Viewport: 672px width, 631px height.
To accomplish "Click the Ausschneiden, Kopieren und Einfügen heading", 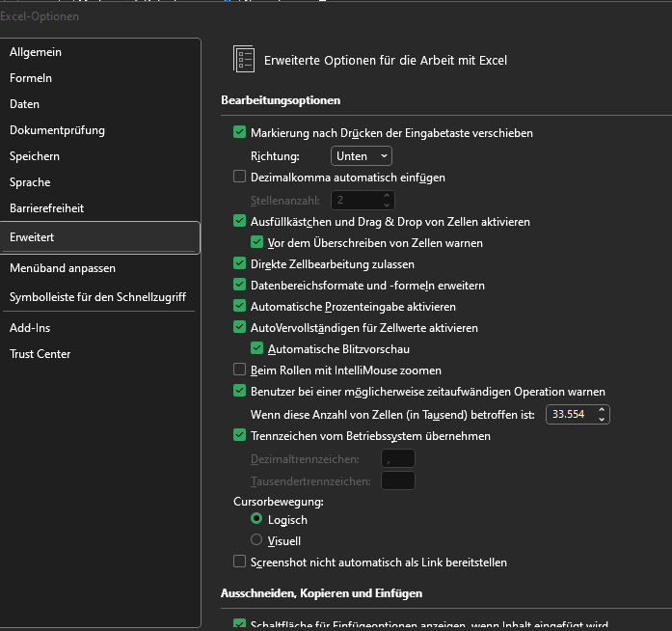I will pos(321,593).
